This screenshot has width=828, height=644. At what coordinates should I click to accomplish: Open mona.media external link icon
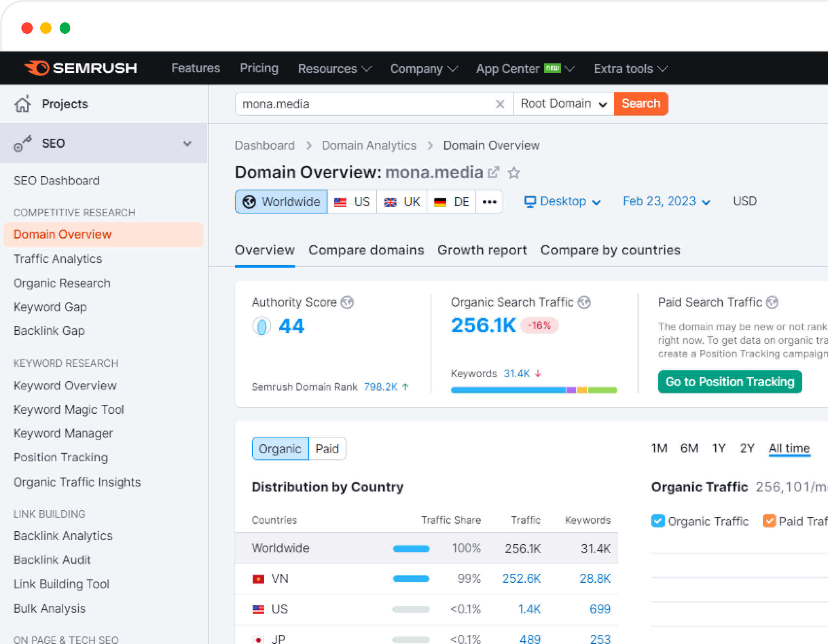coord(493,172)
